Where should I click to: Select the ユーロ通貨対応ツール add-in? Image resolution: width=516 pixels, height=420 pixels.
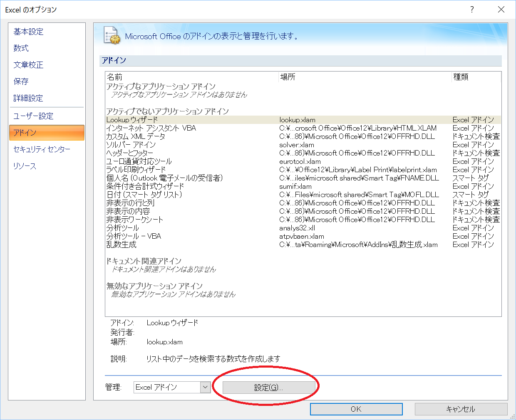[303, 161]
